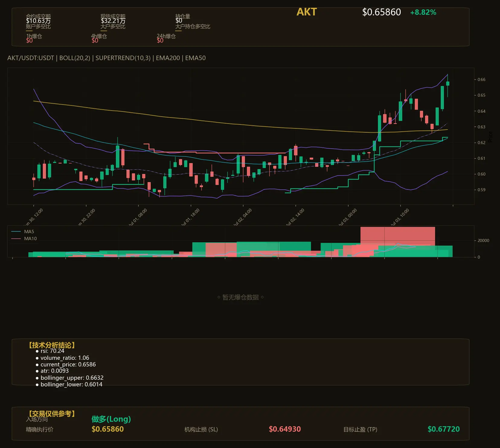Click the 暂无爆仓数据 placeholder message
This screenshot has height=448, width=500.
point(241,297)
